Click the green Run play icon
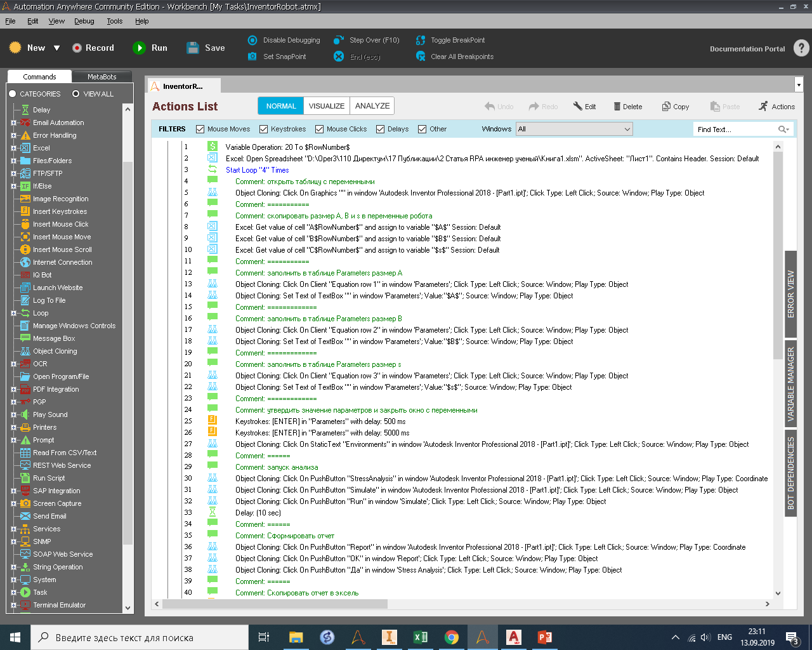Image resolution: width=812 pixels, height=650 pixels. click(x=139, y=48)
